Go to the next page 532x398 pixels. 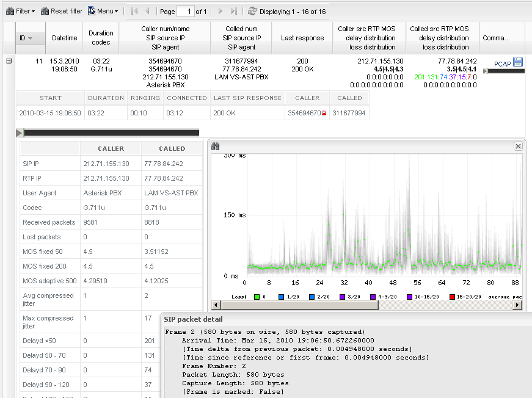click(x=220, y=11)
